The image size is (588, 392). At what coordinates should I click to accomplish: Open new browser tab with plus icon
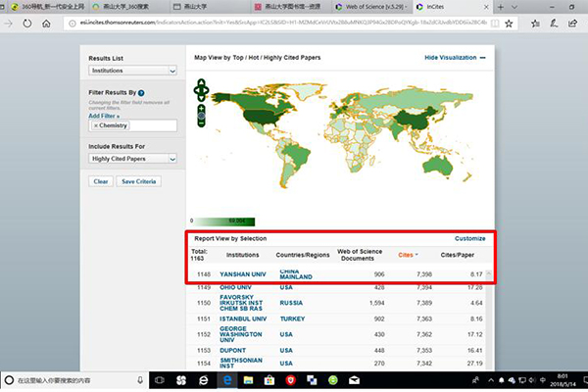coord(502,6)
